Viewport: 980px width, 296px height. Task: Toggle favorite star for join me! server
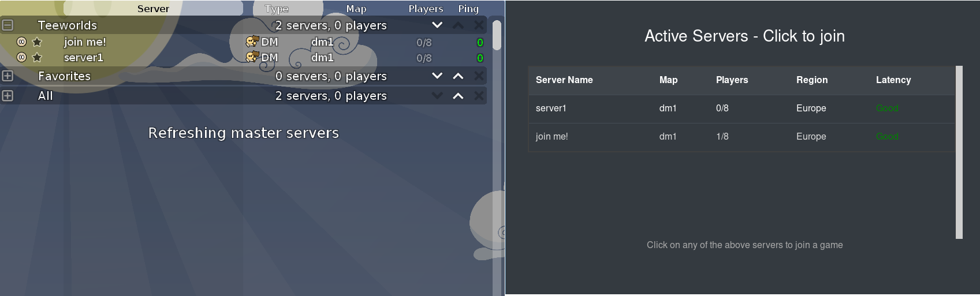coord(37,42)
